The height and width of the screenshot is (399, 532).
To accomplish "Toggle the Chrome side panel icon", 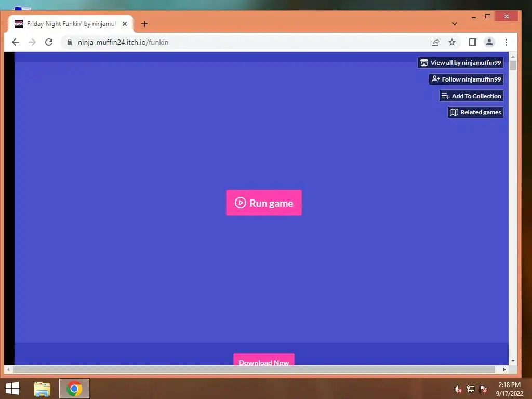I will pos(473,42).
